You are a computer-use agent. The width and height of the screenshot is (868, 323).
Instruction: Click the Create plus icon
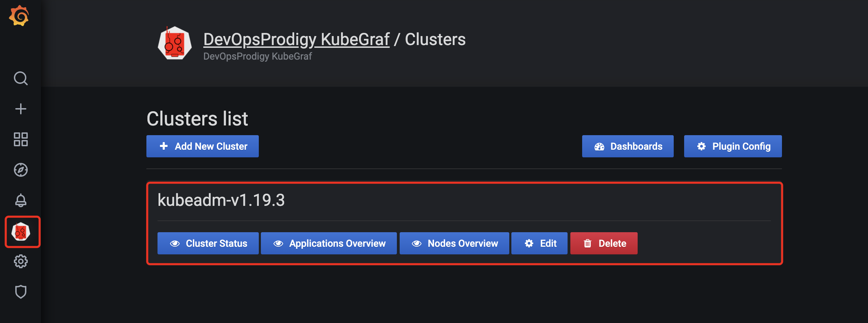(21, 109)
